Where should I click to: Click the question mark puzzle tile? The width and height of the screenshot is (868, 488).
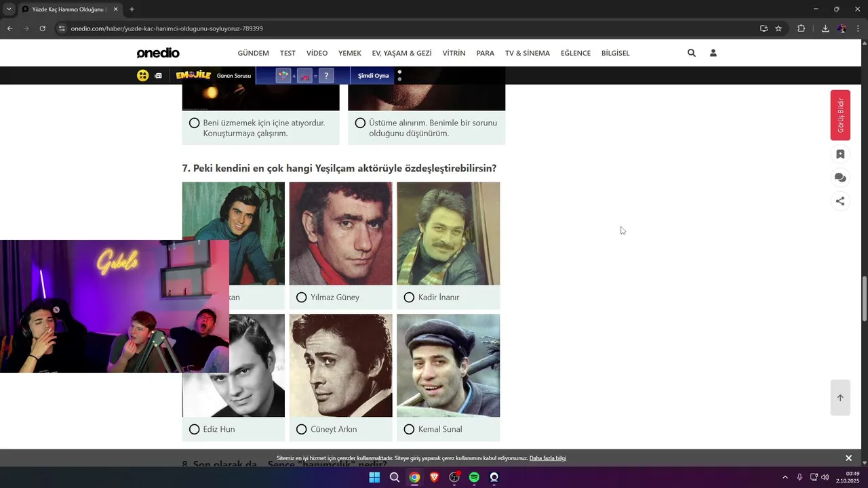(x=326, y=76)
